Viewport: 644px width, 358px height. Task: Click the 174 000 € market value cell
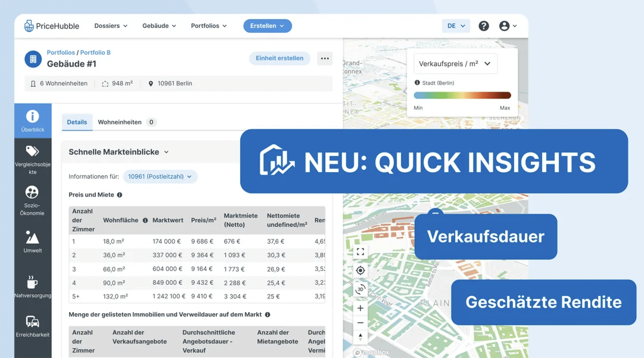(167, 242)
